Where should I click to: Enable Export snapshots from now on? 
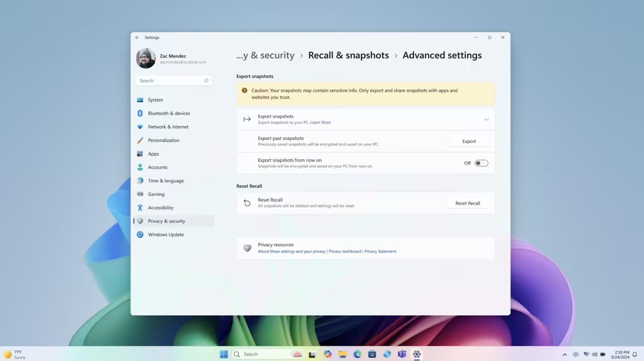click(481, 163)
